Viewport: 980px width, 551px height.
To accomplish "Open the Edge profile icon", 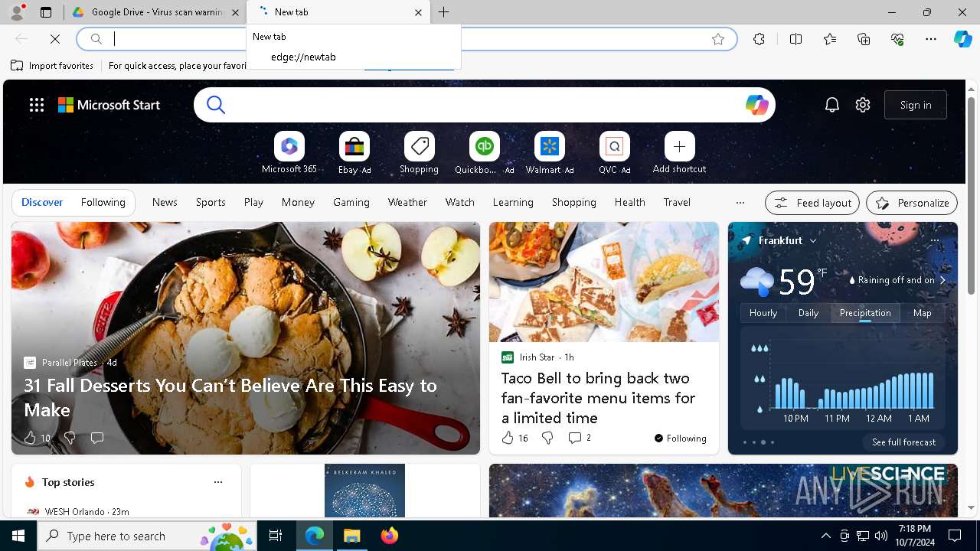I will (16, 12).
